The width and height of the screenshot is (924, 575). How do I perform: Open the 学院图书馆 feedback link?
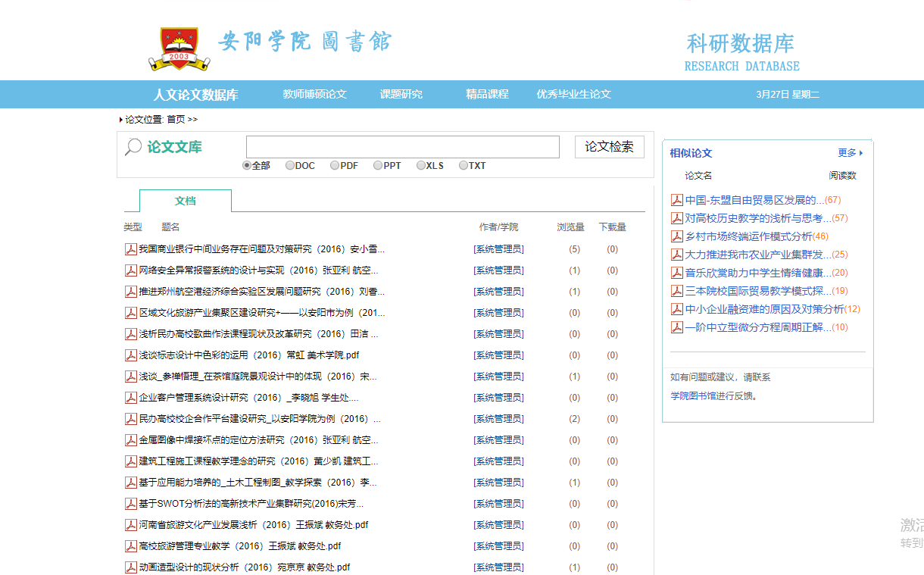[691, 395]
